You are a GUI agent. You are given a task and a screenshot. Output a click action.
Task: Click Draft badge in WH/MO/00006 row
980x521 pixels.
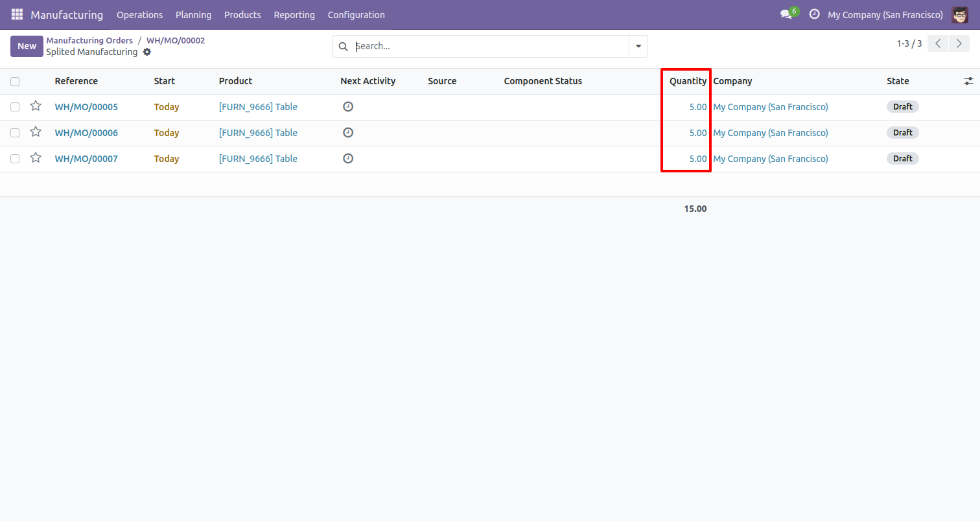point(902,133)
